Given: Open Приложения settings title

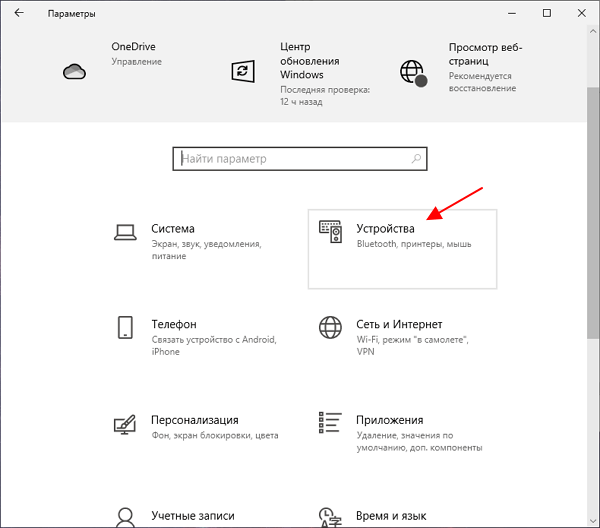Looking at the screenshot, I should (x=390, y=420).
